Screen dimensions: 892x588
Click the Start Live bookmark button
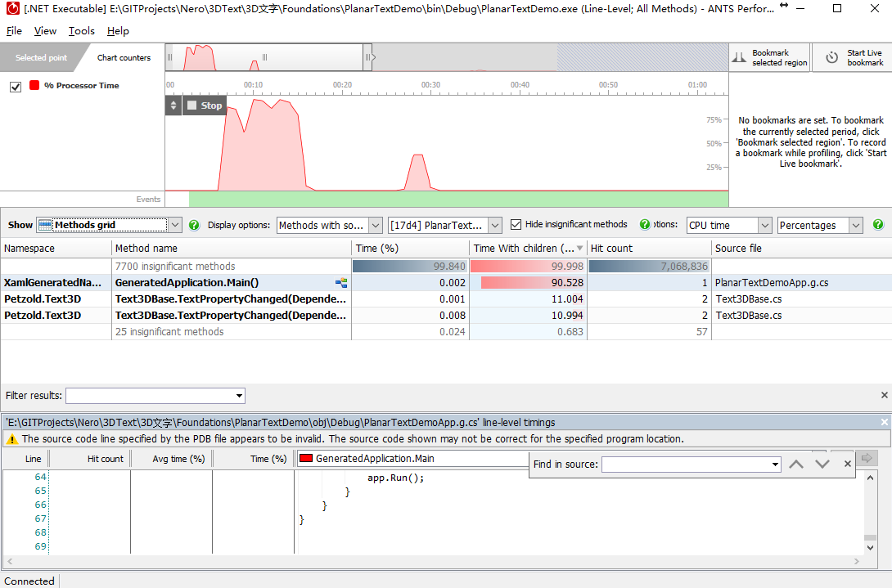pos(852,57)
